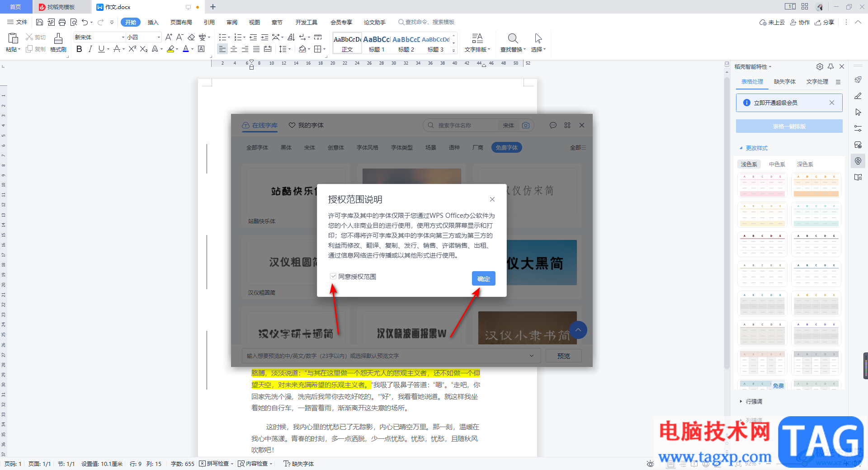Click the format painter 格式刷

(58, 42)
